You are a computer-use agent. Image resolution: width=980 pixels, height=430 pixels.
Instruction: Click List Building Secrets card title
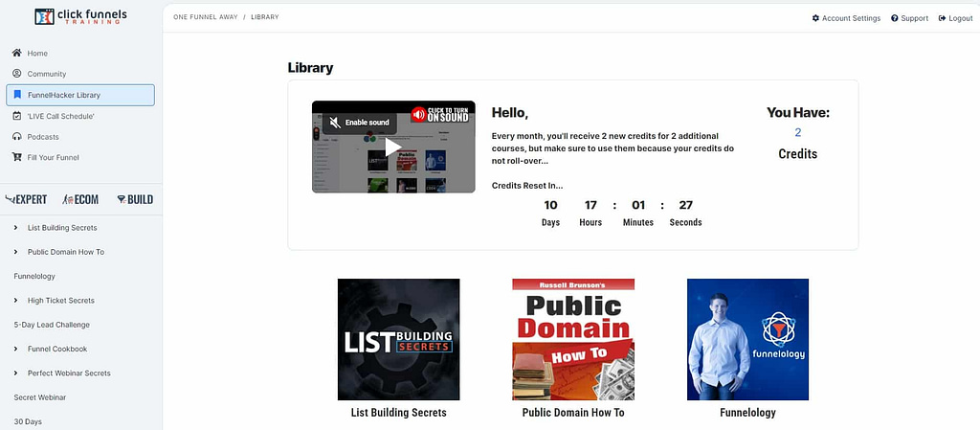click(x=399, y=413)
